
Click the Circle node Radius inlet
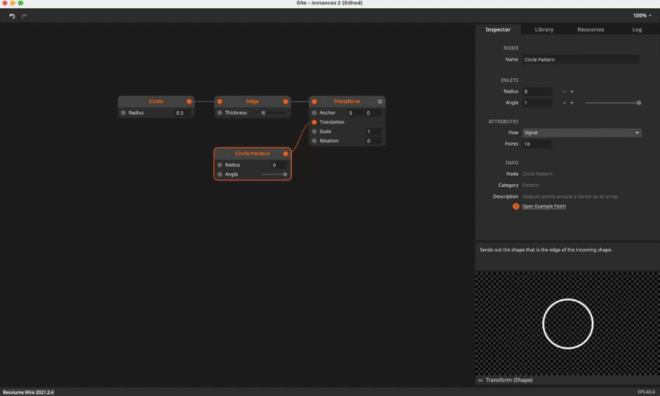[123, 113]
